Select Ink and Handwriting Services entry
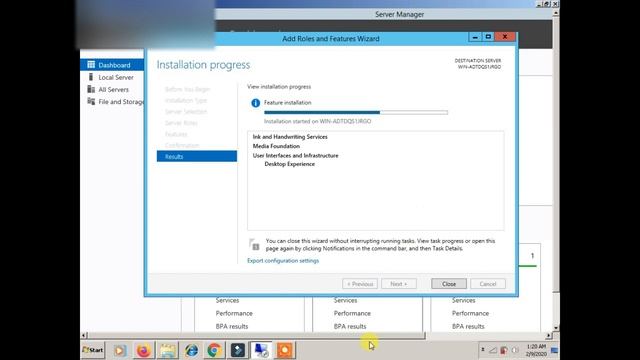Viewport: 640px width, 360px height. click(x=290, y=137)
